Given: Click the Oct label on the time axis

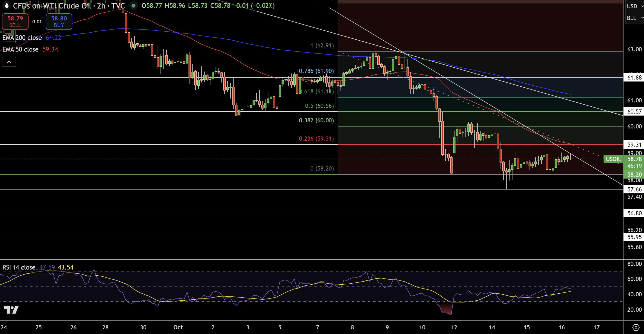Looking at the screenshot, I should (178, 327).
